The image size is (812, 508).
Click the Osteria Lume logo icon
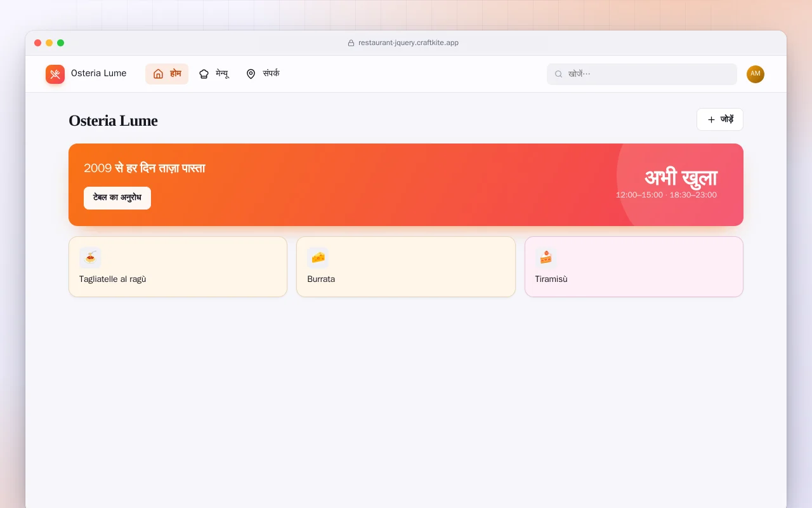click(x=55, y=74)
